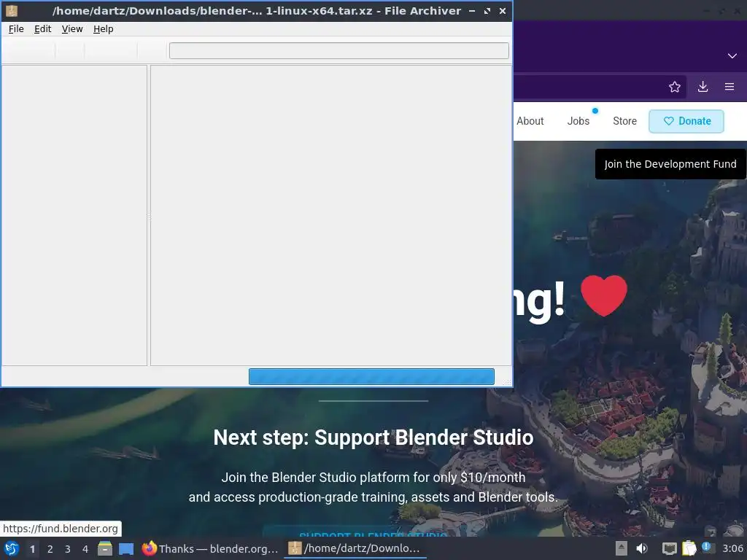Open the network status tray icon
This screenshot has height=560, width=747.
[x=670, y=548]
